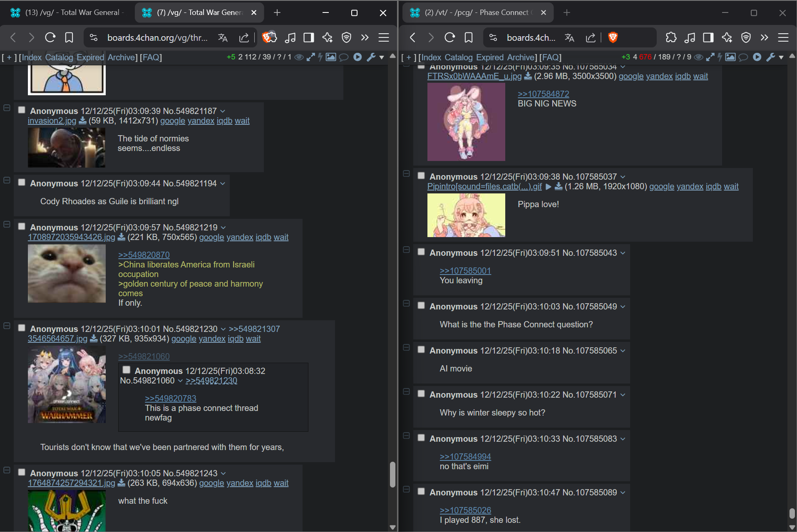797x532 pixels.
Task: Open Expired in the right window header
Action: (490, 57)
